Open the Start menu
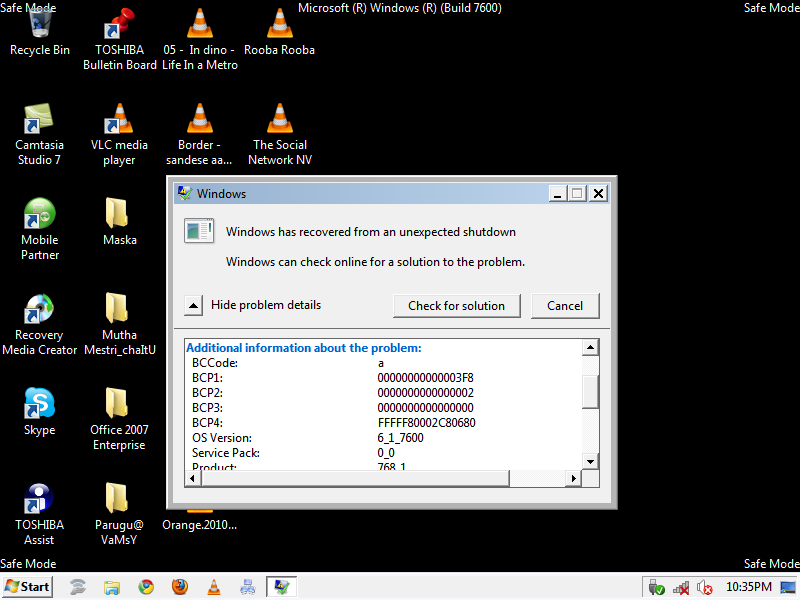The width and height of the screenshot is (800, 600). [28, 587]
